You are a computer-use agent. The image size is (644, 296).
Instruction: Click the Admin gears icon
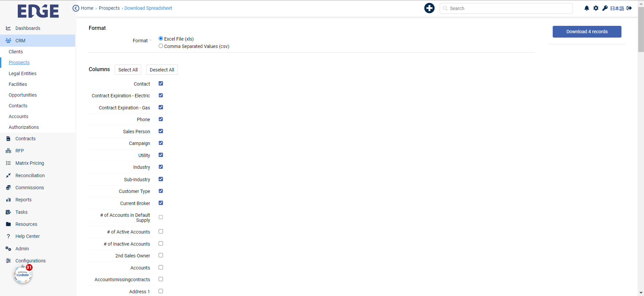8,249
